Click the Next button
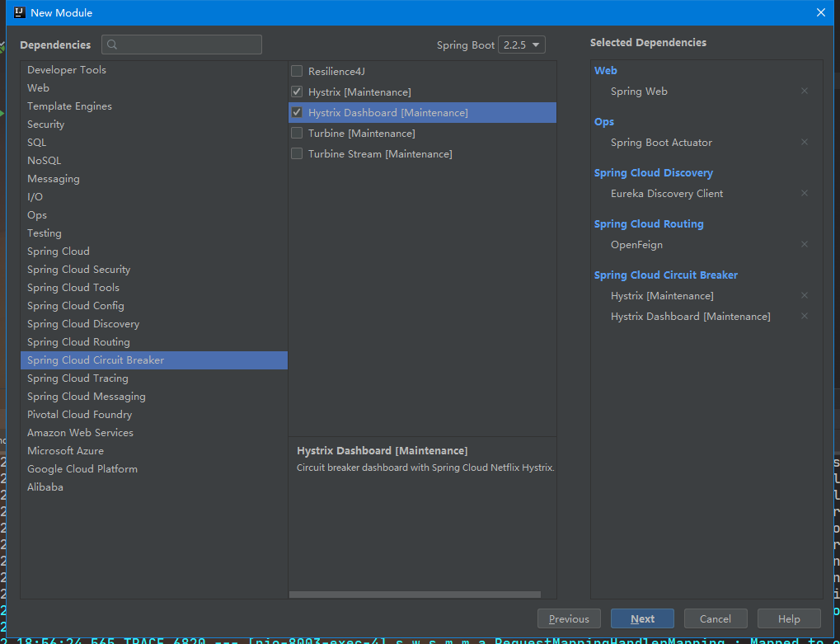 pos(642,618)
